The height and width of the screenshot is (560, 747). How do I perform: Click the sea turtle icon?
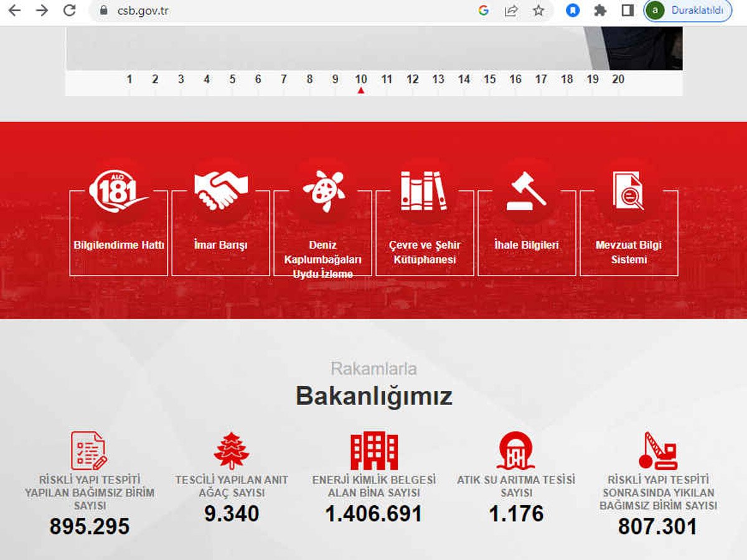point(323,190)
